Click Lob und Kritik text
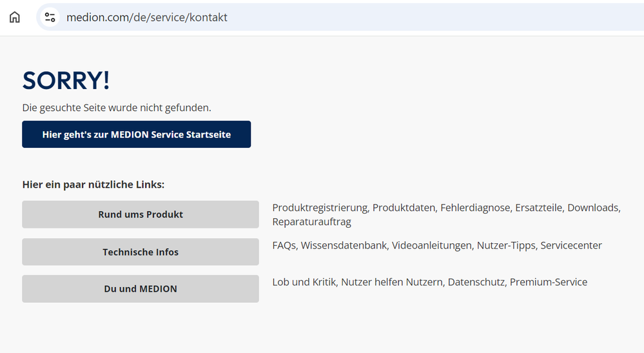This screenshot has width=644, height=353. (x=304, y=282)
